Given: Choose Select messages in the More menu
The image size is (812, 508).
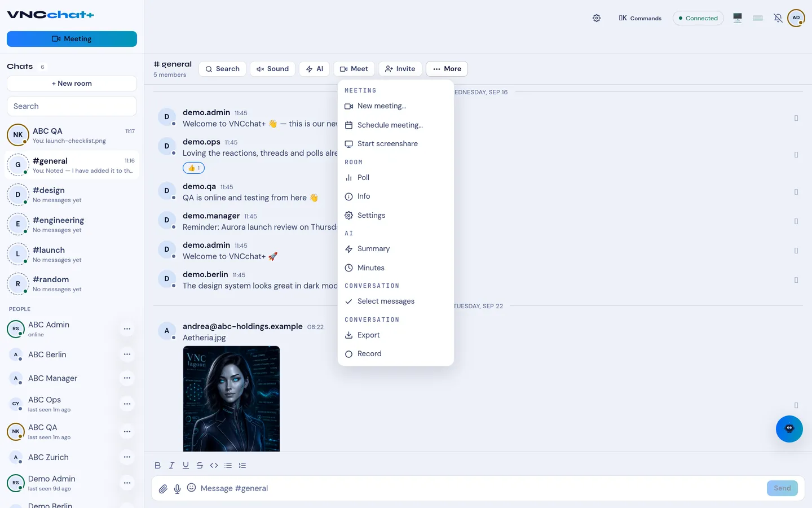Looking at the screenshot, I should (x=395, y=301).
